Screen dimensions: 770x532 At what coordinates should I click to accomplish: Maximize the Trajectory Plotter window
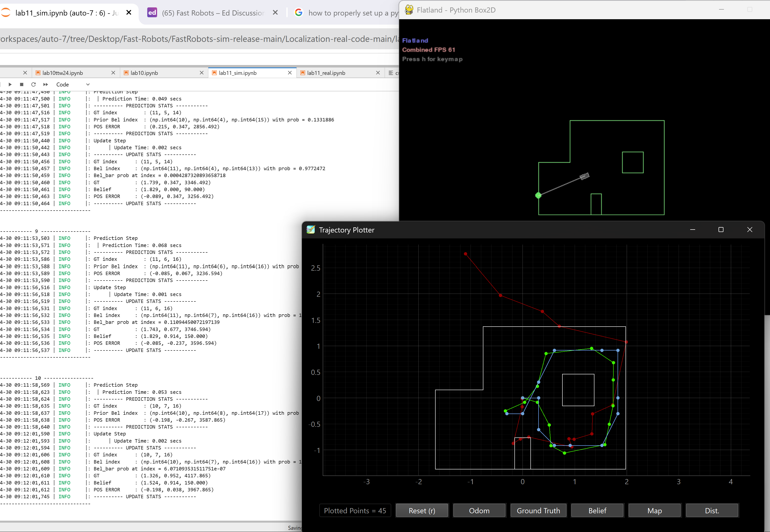[721, 230]
